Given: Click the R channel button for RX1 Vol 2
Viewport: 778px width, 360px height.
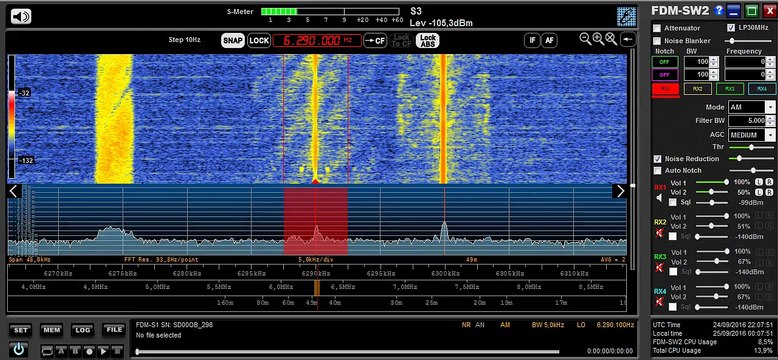Looking at the screenshot, I should click(x=769, y=192).
